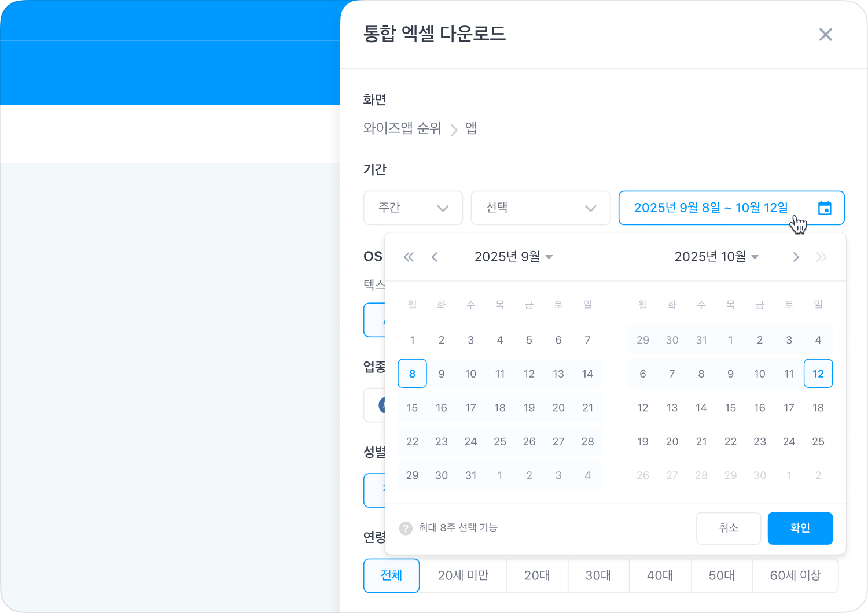Screen dimensions: 868x613
Task: Open the calendar icon in date field
Action: 825,208
